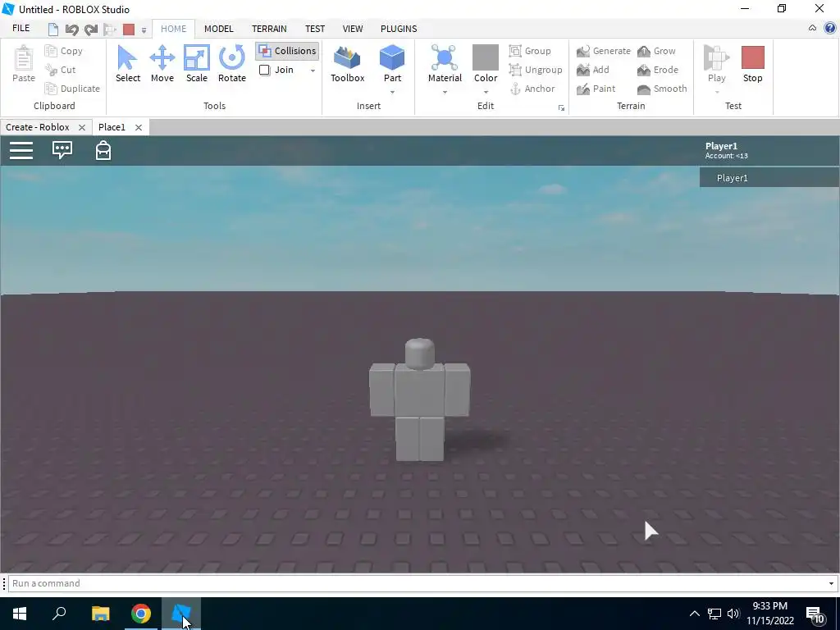Choose the Scale tool

point(197,64)
